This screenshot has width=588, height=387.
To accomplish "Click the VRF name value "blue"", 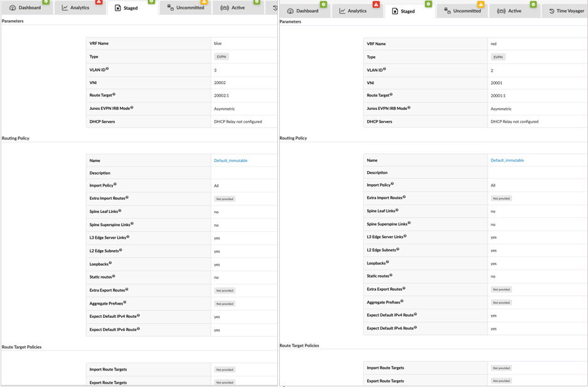I will [218, 43].
